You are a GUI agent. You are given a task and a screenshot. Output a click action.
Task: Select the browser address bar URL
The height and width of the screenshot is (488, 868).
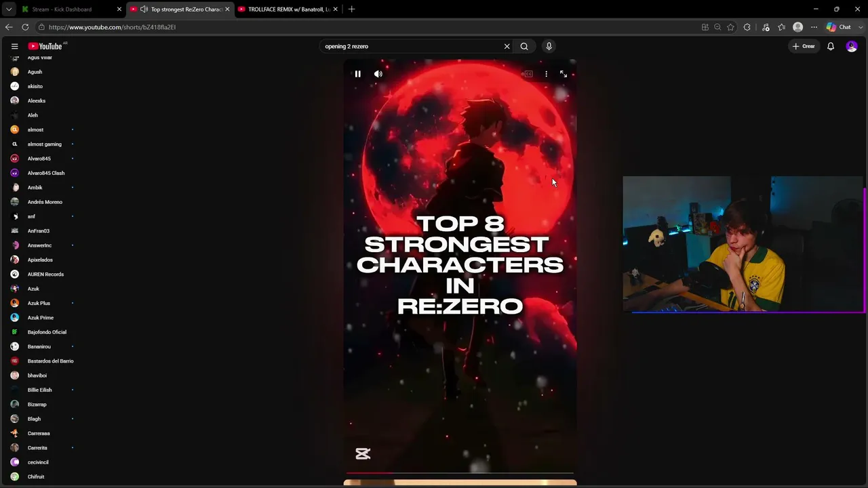pyautogui.click(x=112, y=27)
